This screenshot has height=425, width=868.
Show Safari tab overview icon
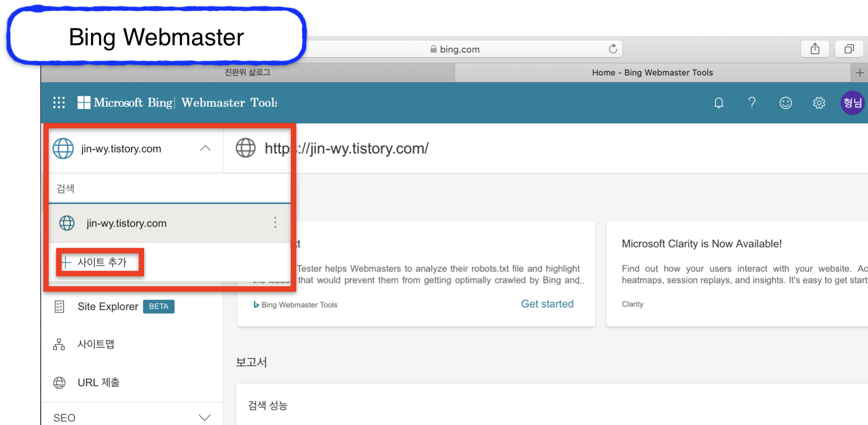pyautogui.click(x=849, y=49)
